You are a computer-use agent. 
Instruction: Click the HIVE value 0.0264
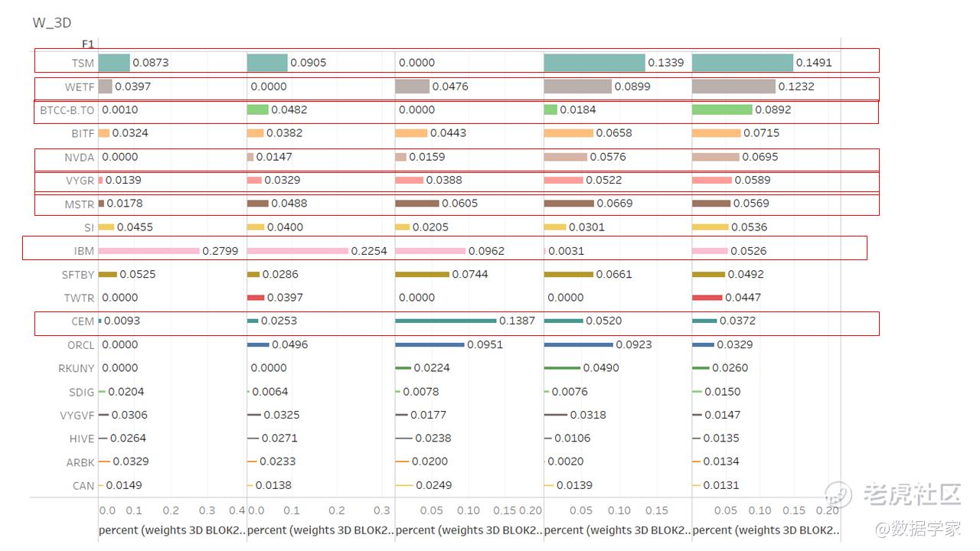tap(128, 439)
